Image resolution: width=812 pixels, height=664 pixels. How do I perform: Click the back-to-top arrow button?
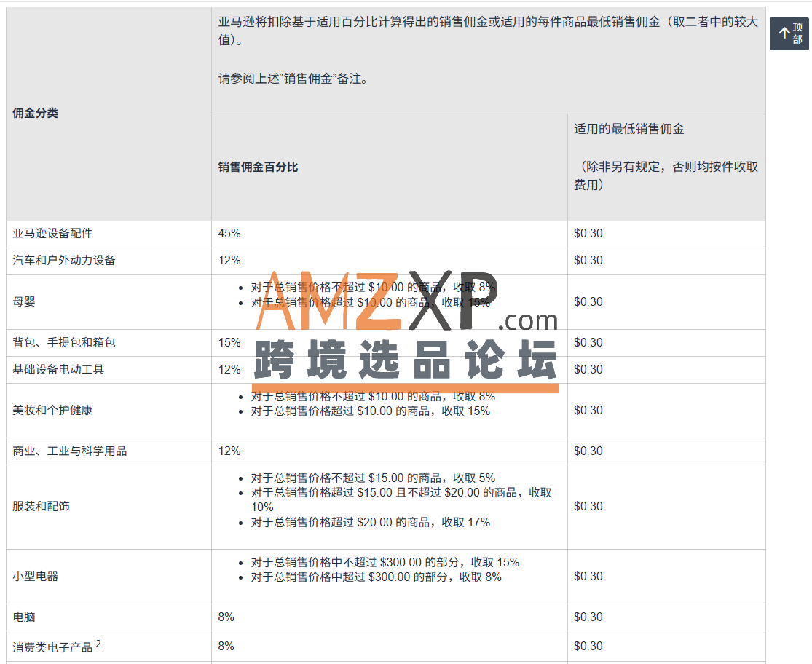[789, 33]
